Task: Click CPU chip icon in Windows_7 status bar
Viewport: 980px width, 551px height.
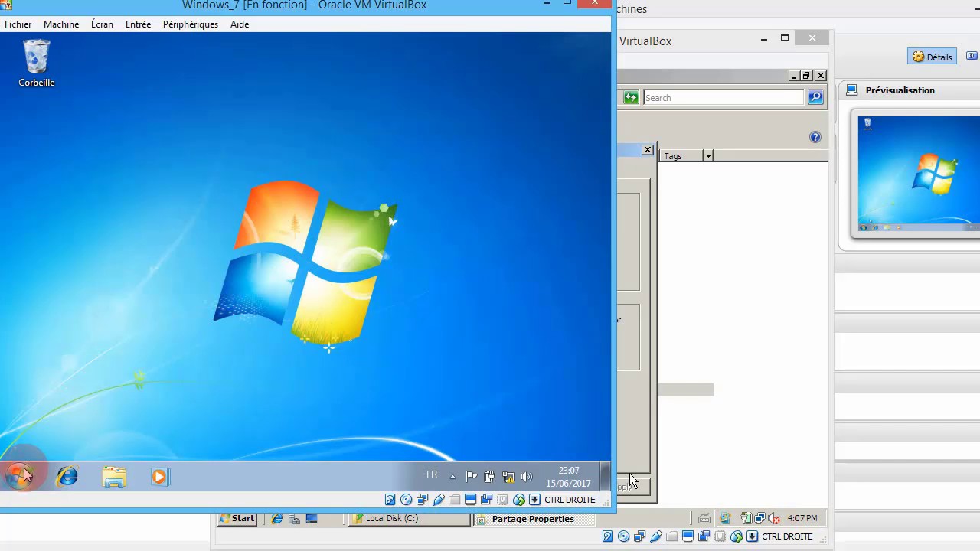Action: tap(502, 500)
